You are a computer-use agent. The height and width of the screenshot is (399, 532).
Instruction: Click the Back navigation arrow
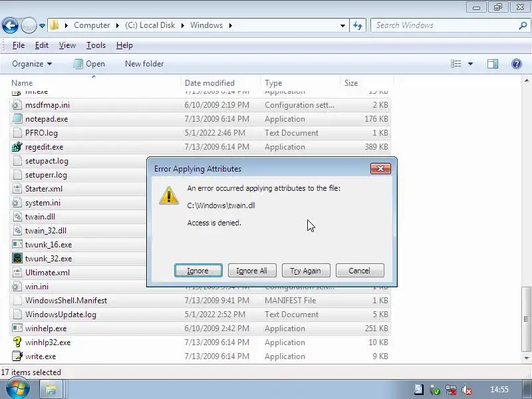(x=10, y=25)
